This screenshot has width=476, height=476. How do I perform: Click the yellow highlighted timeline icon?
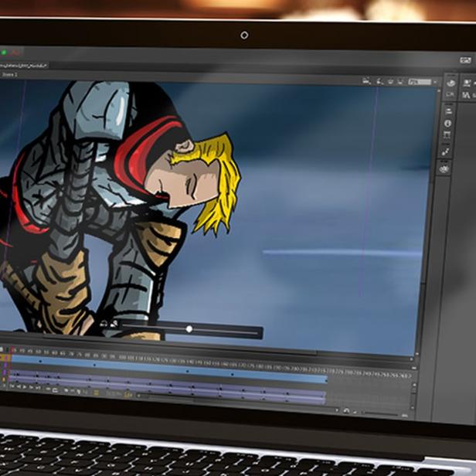(x=96, y=393)
